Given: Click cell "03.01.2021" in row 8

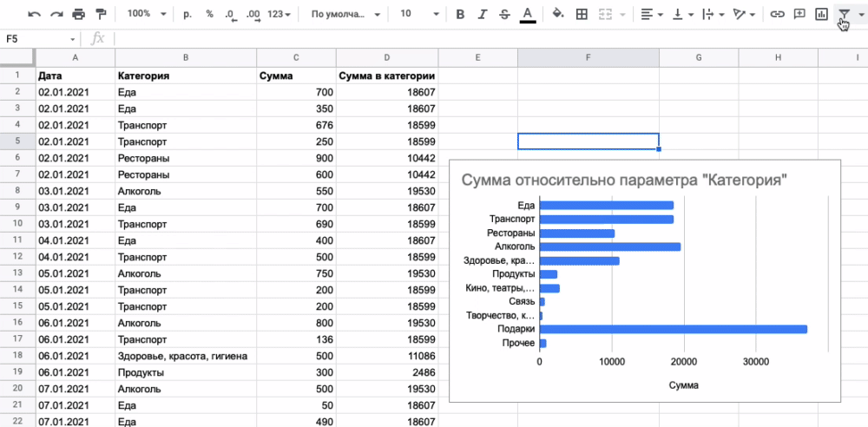Looking at the screenshot, I should click(x=76, y=191).
